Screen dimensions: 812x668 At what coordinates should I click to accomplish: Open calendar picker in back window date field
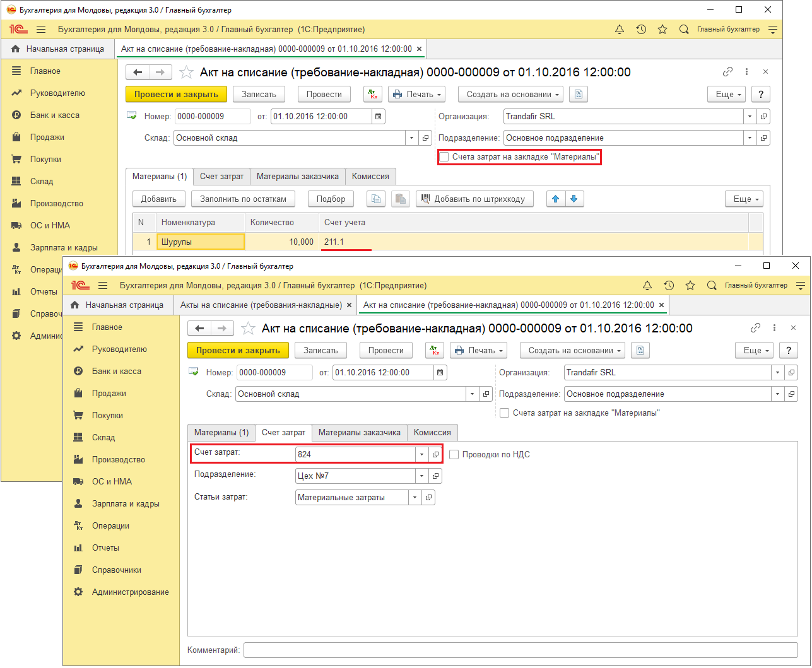379,116
